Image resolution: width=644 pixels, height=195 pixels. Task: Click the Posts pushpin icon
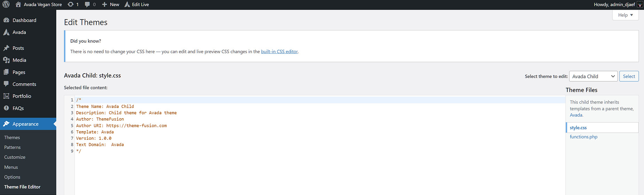(6, 48)
